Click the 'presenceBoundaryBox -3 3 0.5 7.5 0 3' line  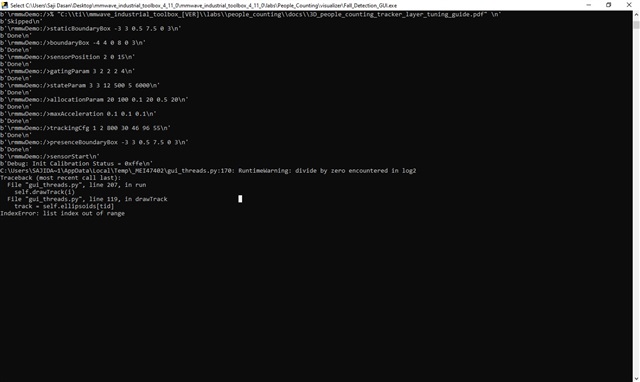coord(94,142)
